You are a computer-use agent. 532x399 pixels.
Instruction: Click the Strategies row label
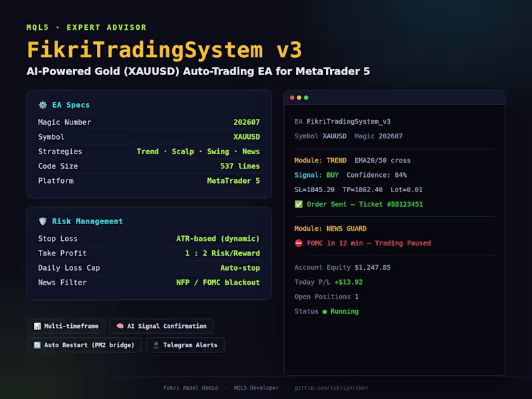tap(60, 152)
